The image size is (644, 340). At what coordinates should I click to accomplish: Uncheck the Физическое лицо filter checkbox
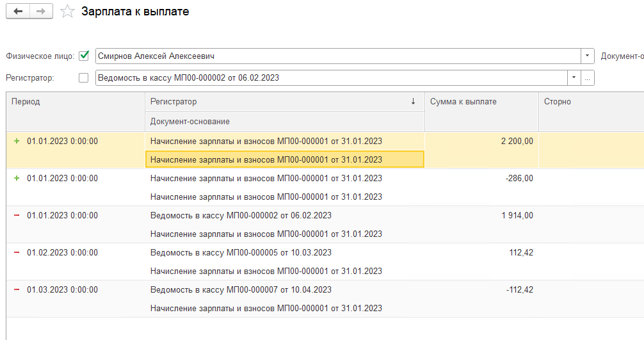point(83,56)
